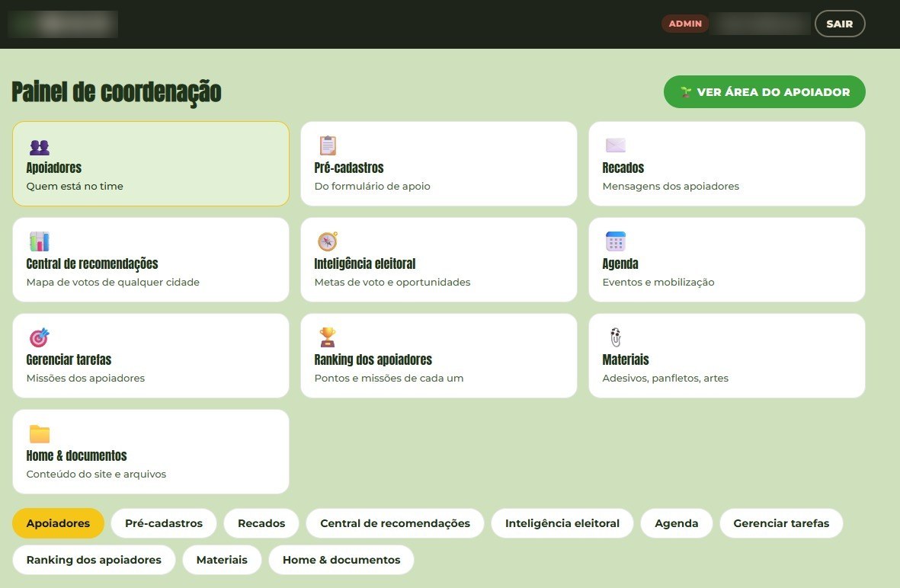Click 'Mapa de votos de qualquer cidade' text
The height and width of the screenshot is (588, 900).
tap(113, 283)
